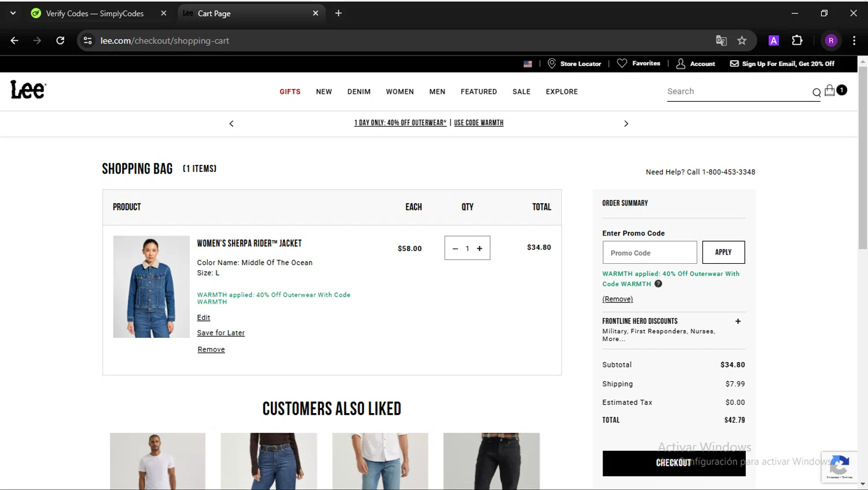Open the black pants recommended product
Viewport: 868px width, 490px height.
pyautogui.click(x=491, y=461)
